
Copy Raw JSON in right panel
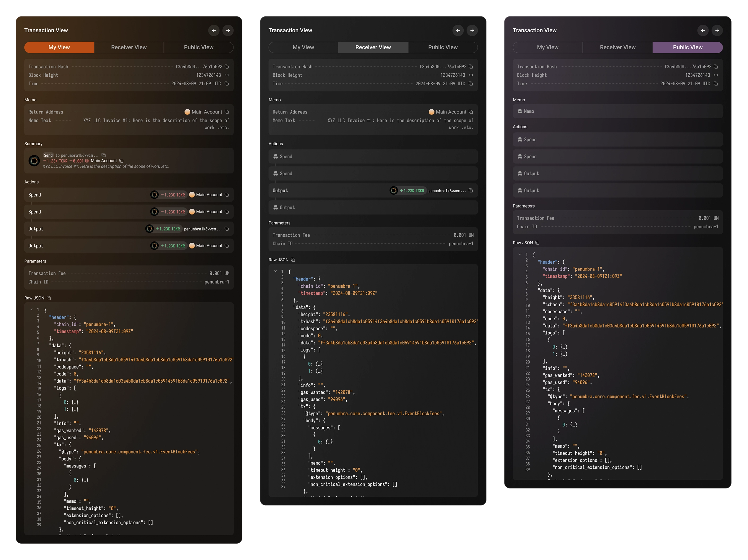point(537,243)
